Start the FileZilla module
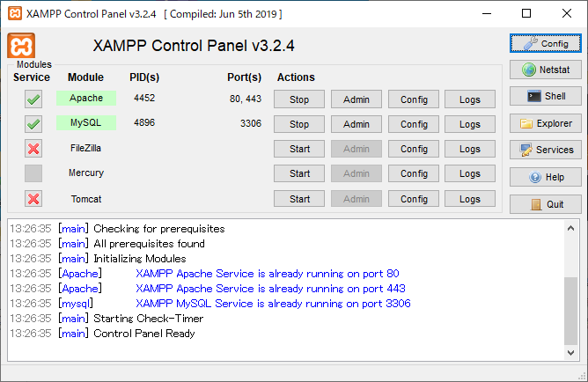588x382 pixels. pyautogui.click(x=299, y=149)
